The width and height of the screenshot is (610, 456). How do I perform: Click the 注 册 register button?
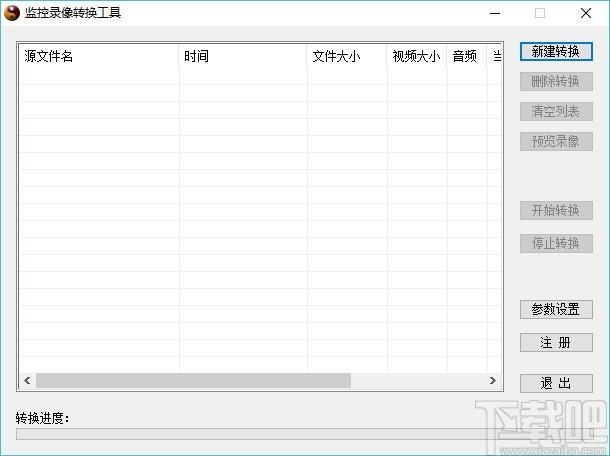pyautogui.click(x=556, y=343)
